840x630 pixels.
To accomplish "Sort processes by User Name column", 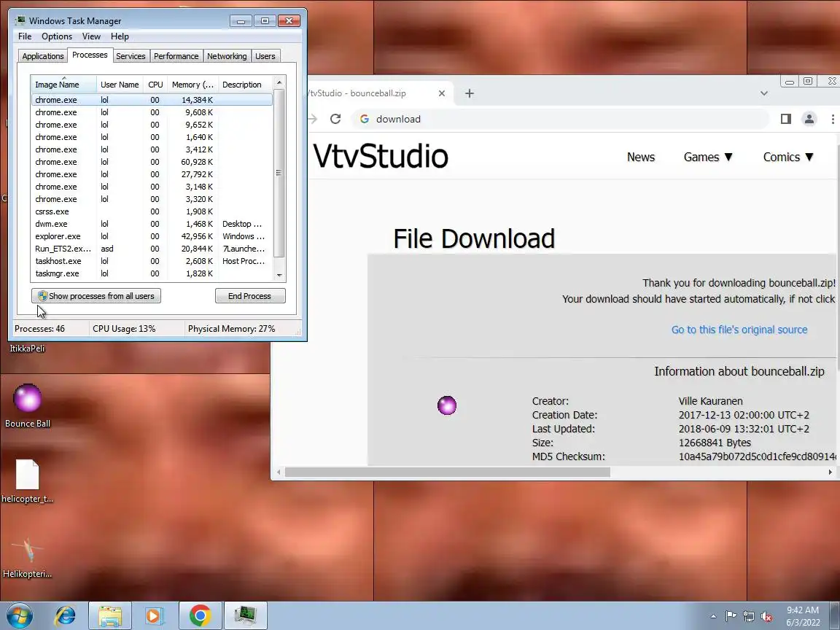I will pos(120,85).
